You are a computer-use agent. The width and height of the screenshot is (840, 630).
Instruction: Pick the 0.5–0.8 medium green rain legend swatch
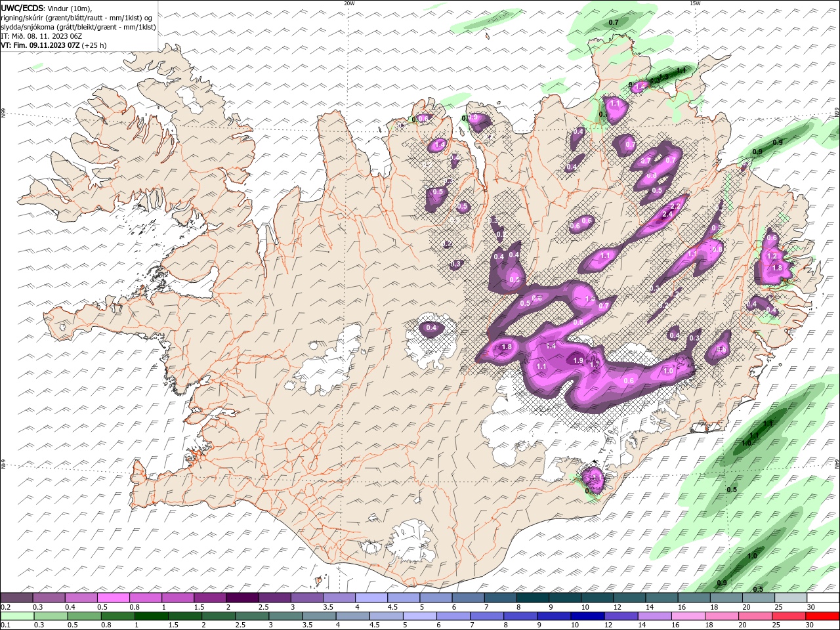tap(85, 616)
